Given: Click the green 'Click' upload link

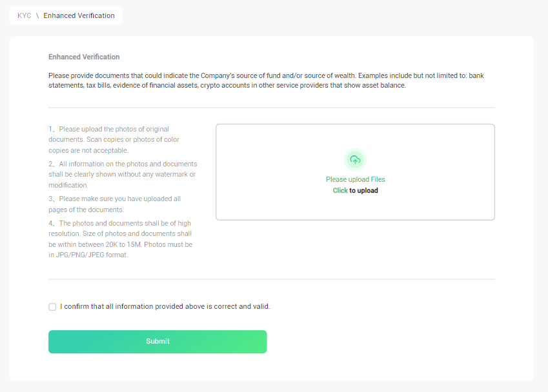Looking at the screenshot, I should tap(340, 191).
